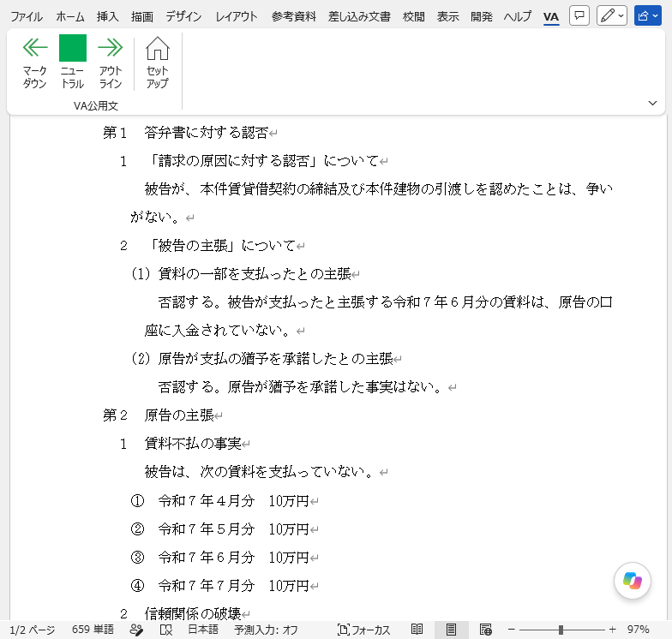Viewport: 672px width, 639px height.
Task: Click the zoom in plus button
Action: 612,630
